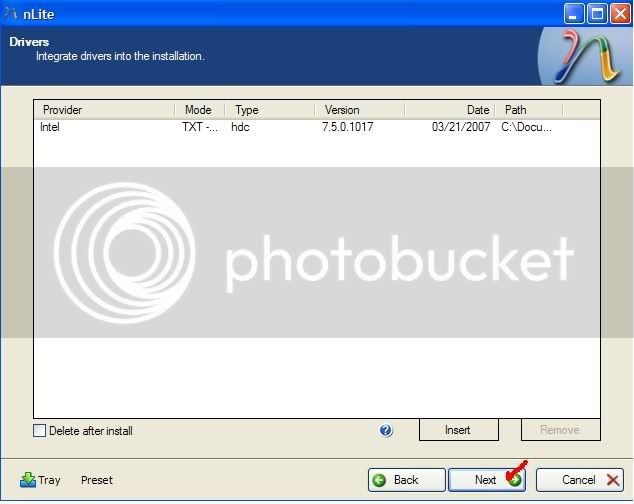Click the Insert button
This screenshot has width=634, height=504.
[459, 430]
